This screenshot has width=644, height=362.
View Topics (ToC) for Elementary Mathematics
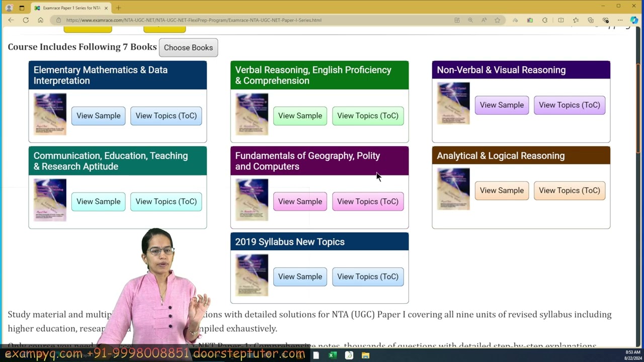[x=166, y=116]
